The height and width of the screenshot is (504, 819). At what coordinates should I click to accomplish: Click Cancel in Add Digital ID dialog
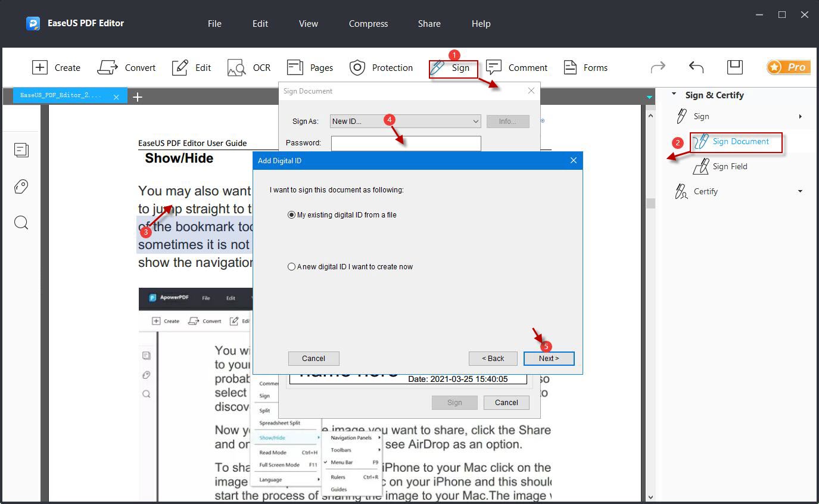313,358
